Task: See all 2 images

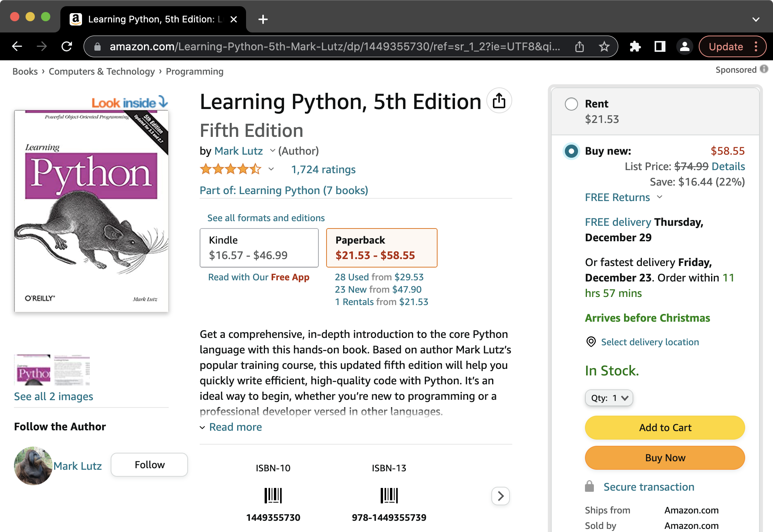Action: [53, 397]
